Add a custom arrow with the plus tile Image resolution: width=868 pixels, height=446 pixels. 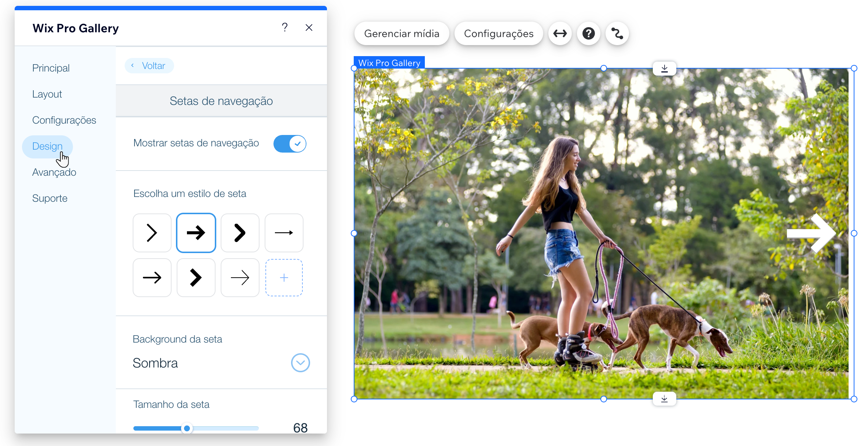284,278
